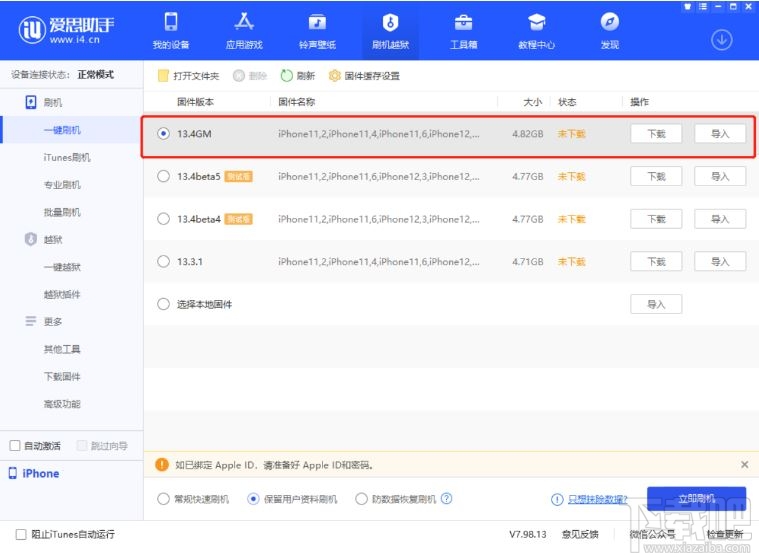Open 下载固件 sidebar item
This screenshot has height=558, width=759.
coord(62,376)
